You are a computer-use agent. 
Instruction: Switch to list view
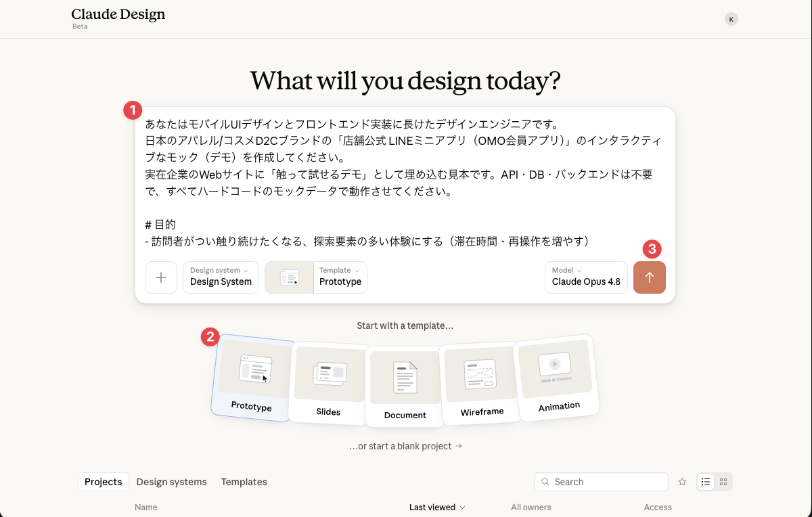(x=706, y=482)
